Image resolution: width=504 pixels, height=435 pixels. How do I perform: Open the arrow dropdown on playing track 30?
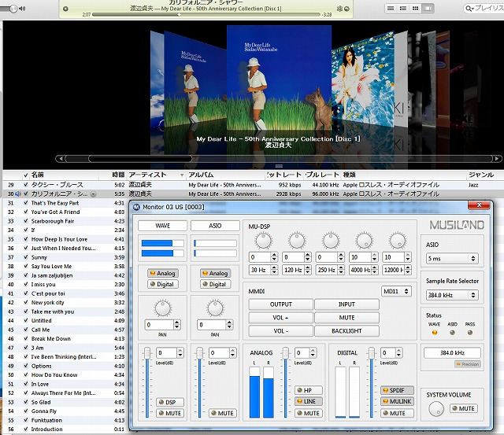(93, 194)
